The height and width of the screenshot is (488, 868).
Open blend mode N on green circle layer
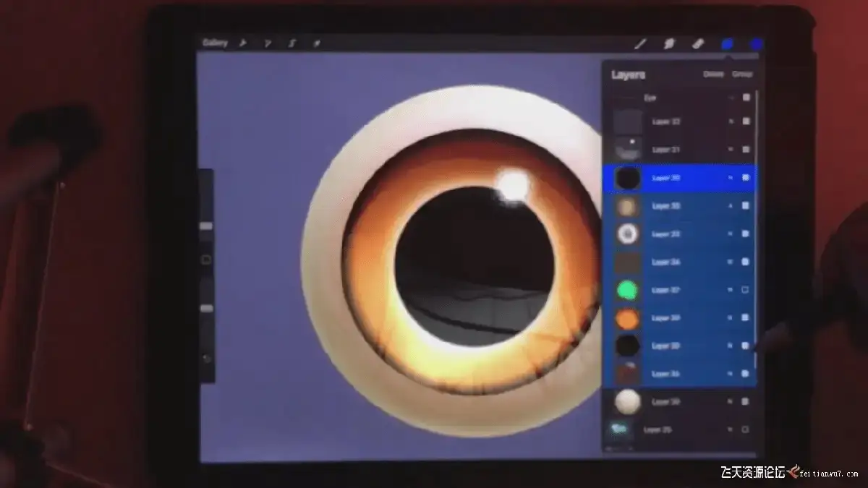tap(731, 290)
